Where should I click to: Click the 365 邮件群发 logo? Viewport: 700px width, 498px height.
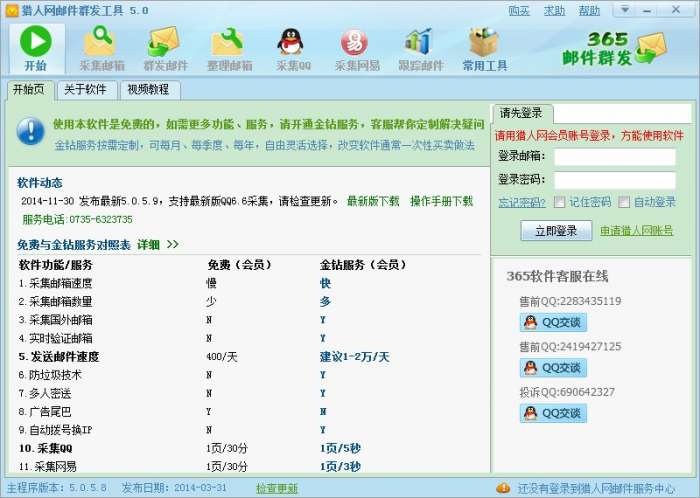(614, 49)
